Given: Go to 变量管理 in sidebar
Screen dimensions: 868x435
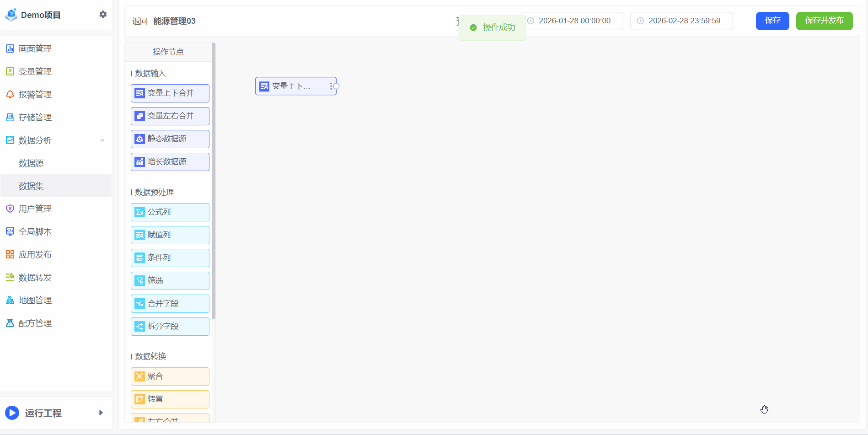Looking at the screenshot, I should click(x=35, y=72).
